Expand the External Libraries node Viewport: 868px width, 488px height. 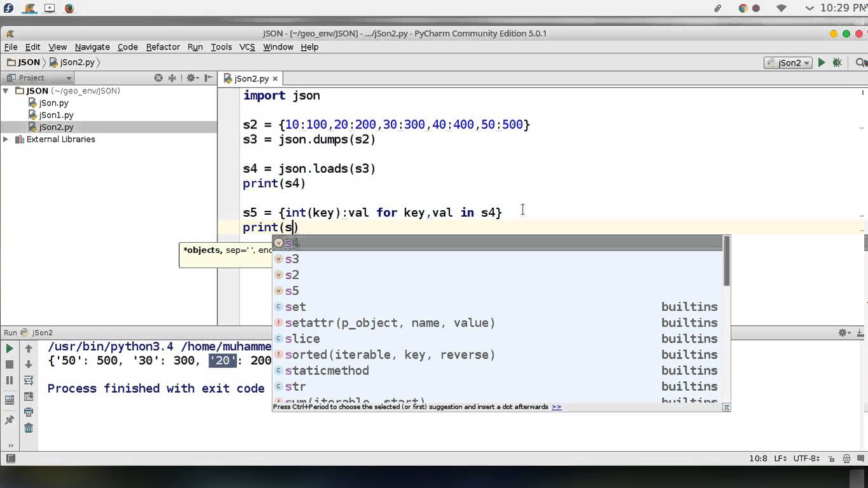point(6,139)
